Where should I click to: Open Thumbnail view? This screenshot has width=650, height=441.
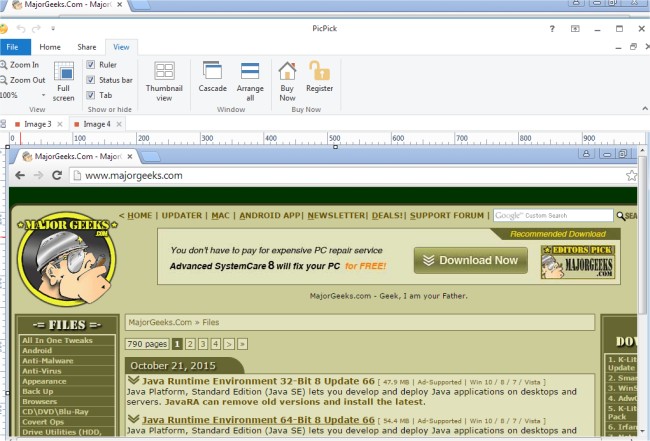(164, 81)
